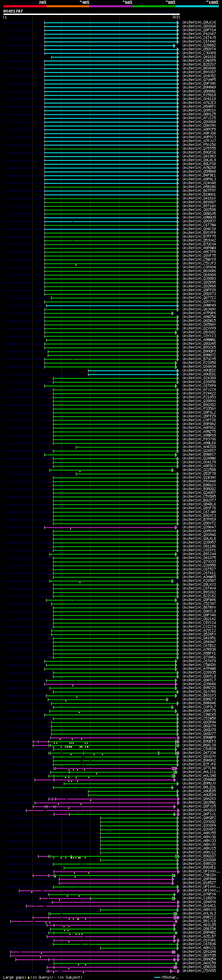Select hit label UniRef100_Q75T55

(199, 149)
